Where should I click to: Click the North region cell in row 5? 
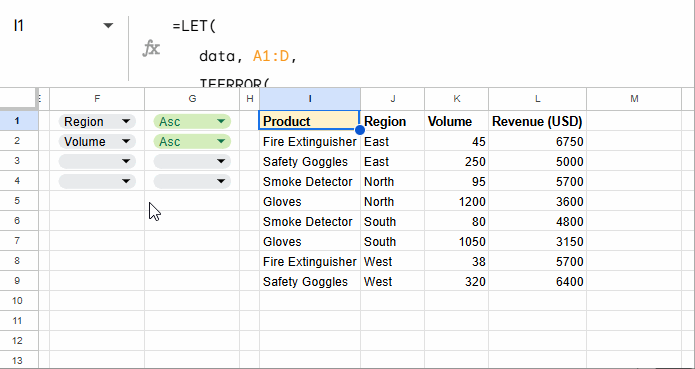tap(392, 201)
